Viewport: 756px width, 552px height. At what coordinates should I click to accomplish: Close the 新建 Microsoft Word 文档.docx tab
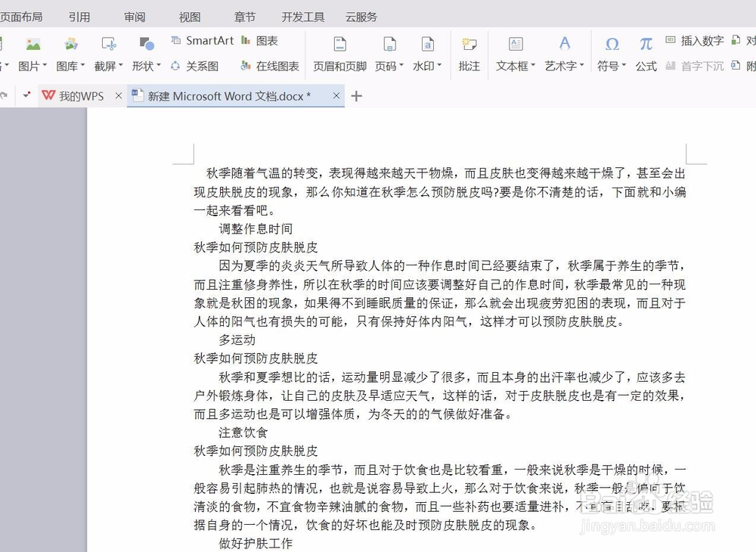pos(336,96)
